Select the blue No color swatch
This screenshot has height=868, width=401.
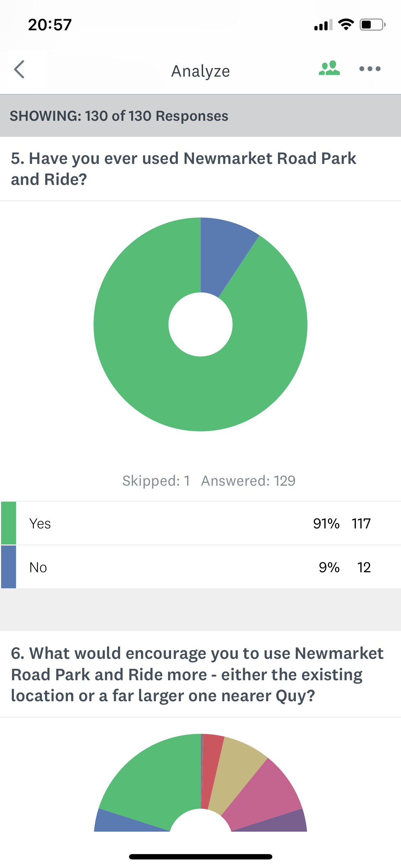[x=9, y=567]
